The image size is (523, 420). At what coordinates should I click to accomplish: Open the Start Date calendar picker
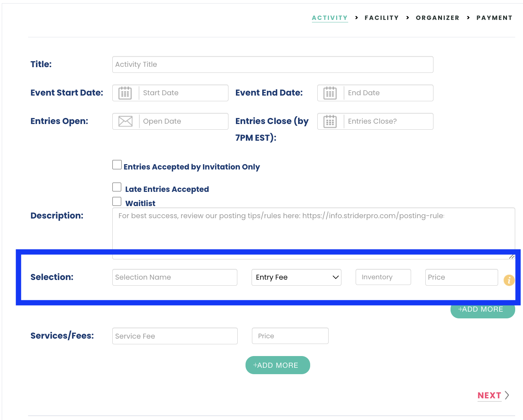(x=125, y=93)
